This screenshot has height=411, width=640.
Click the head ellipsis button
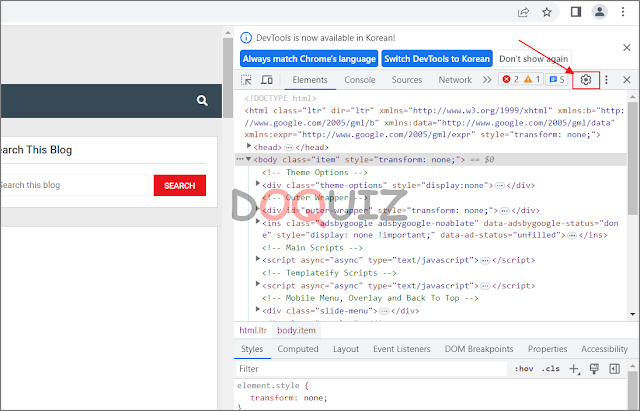pos(289,147)
